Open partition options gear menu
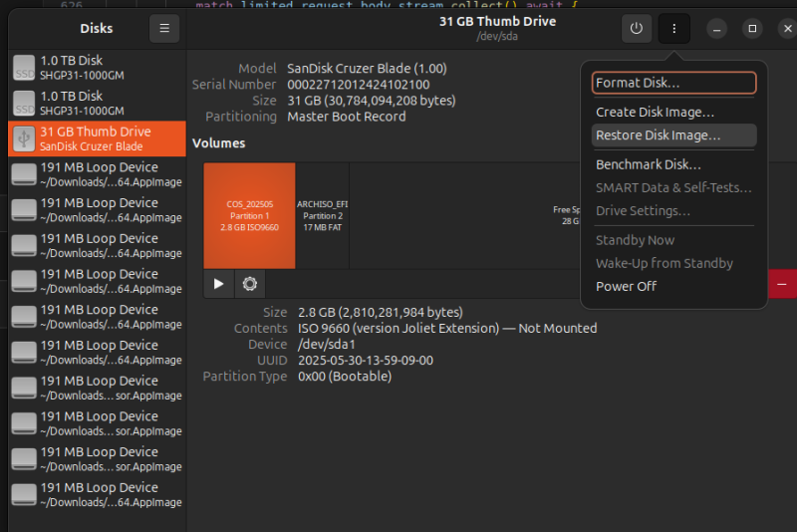The width and height of the screenshot is (797, 532). click(249, 284)
